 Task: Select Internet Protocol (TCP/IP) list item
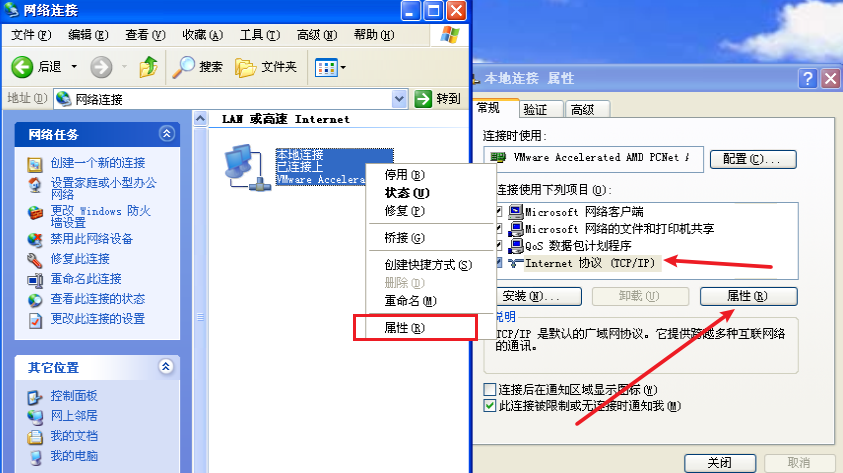[590, 263]
